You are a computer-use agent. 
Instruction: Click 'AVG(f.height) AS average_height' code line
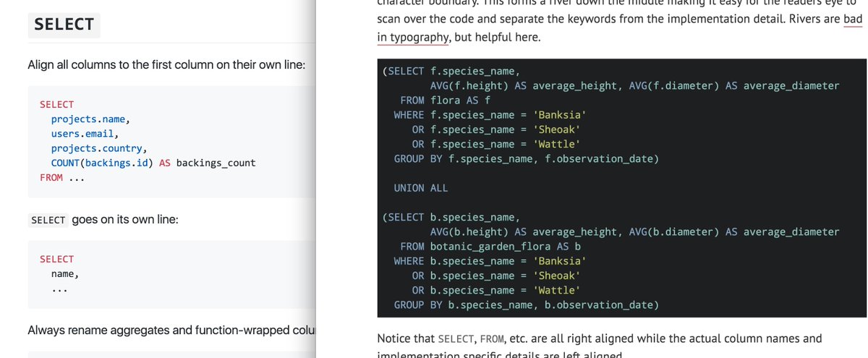click(634, 85)
